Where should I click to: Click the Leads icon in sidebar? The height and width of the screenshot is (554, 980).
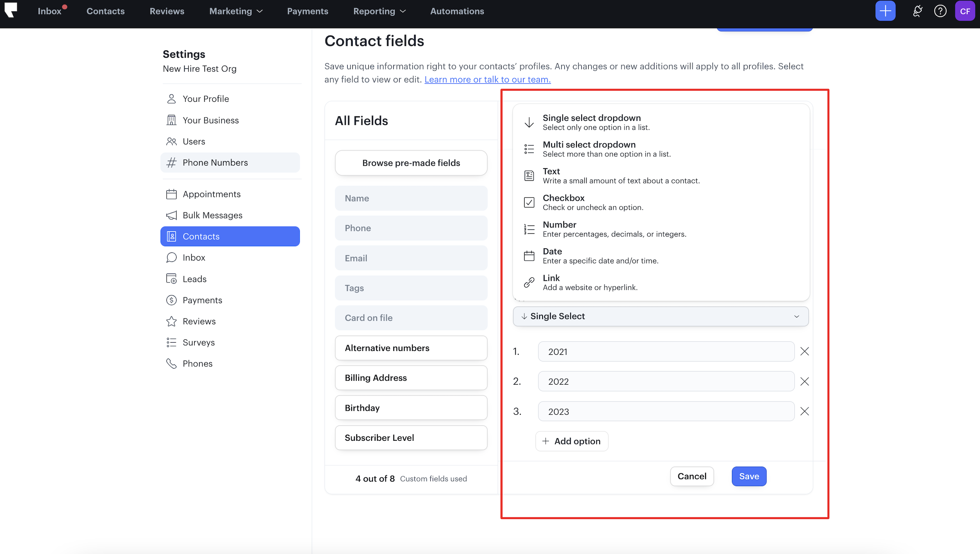point(172,279)
